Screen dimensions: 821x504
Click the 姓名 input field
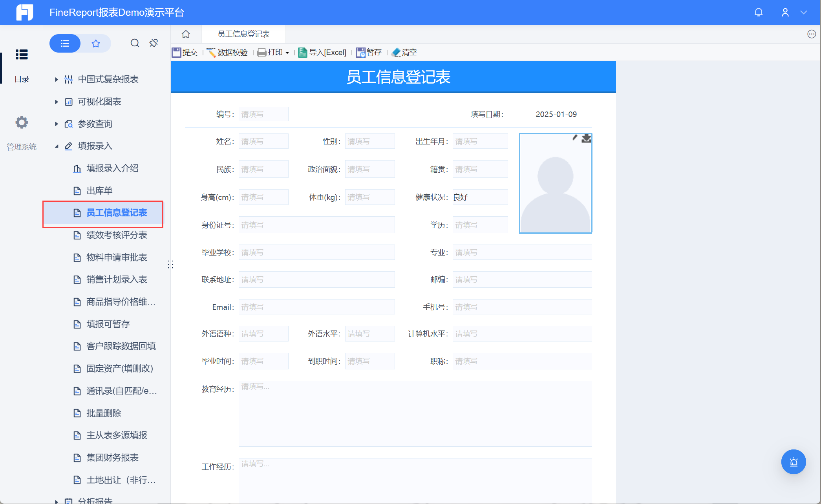tap(263, 141)
